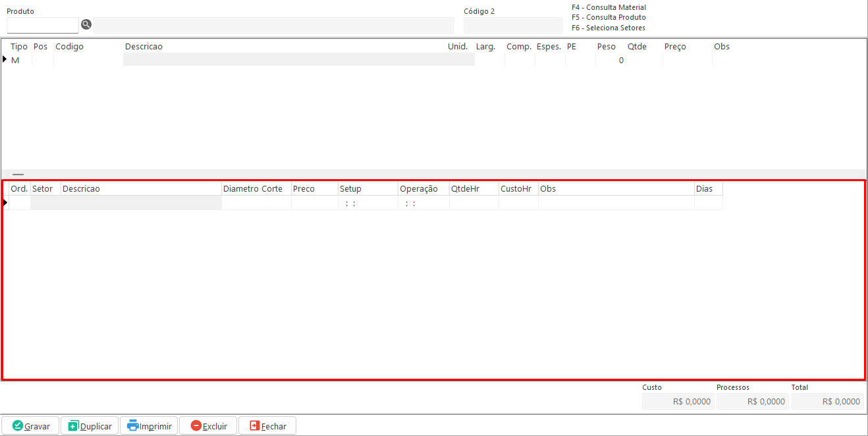
Task: Click the product search magnifier icon
Action: [x=86, y=25]
